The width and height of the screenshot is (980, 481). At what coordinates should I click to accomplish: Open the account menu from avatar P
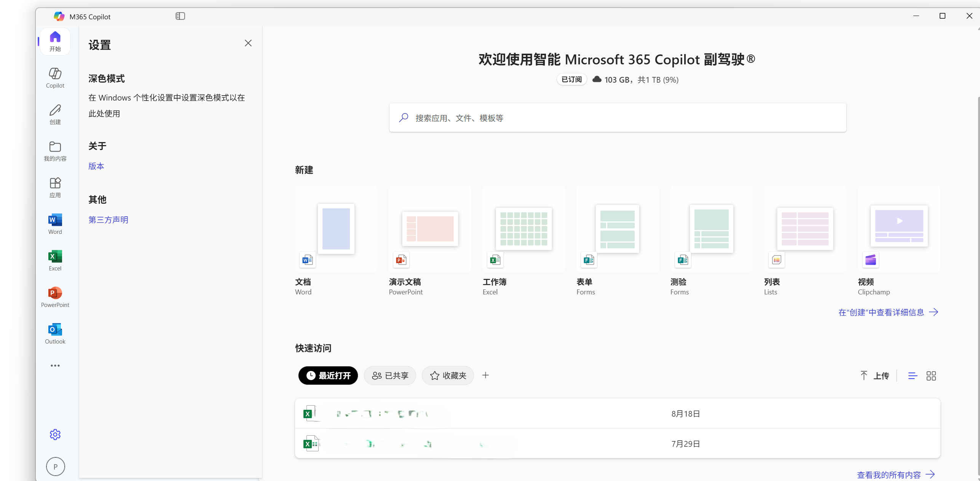56,467
